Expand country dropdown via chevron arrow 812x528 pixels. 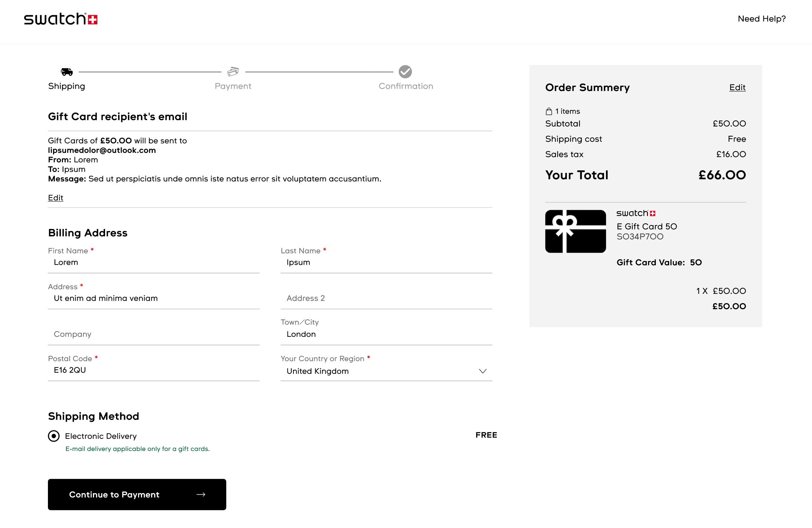483,371
